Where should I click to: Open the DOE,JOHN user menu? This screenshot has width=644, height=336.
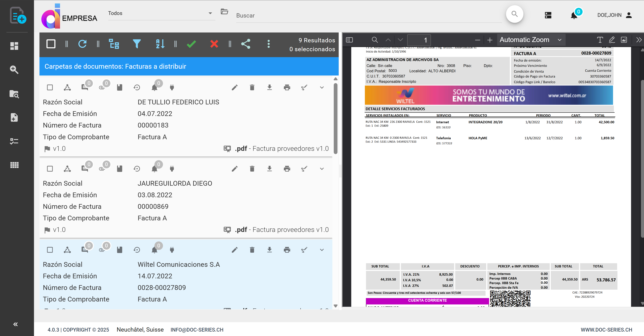tap(615, 15)
